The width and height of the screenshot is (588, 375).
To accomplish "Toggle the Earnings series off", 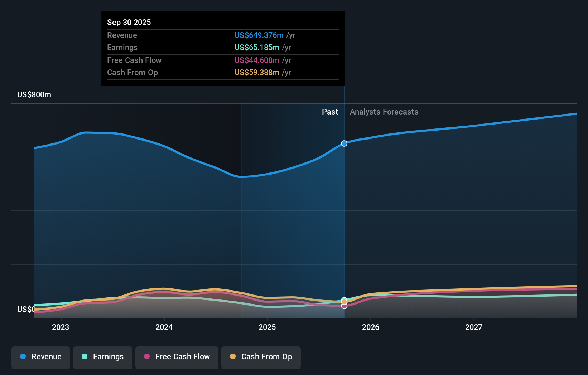I will click(103, 357).
